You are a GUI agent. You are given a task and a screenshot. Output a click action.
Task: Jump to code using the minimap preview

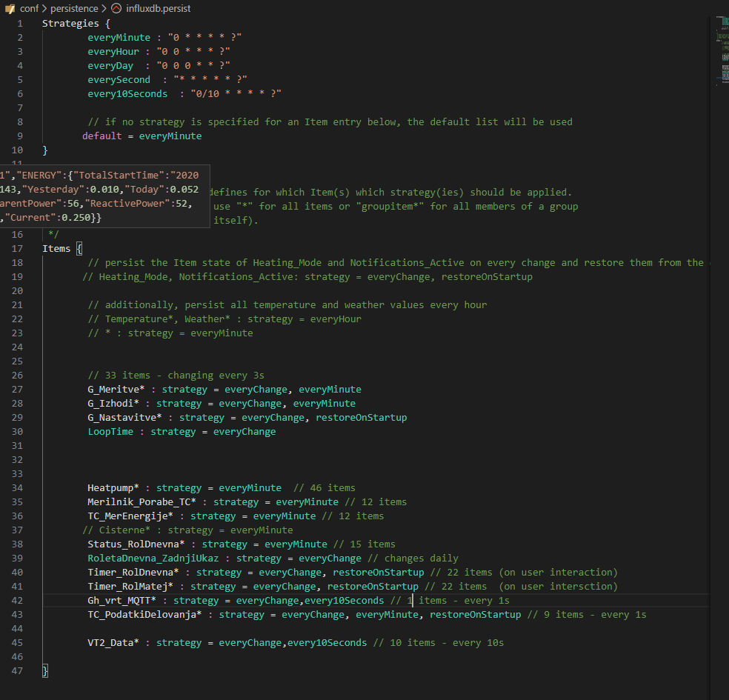[722, 53]
